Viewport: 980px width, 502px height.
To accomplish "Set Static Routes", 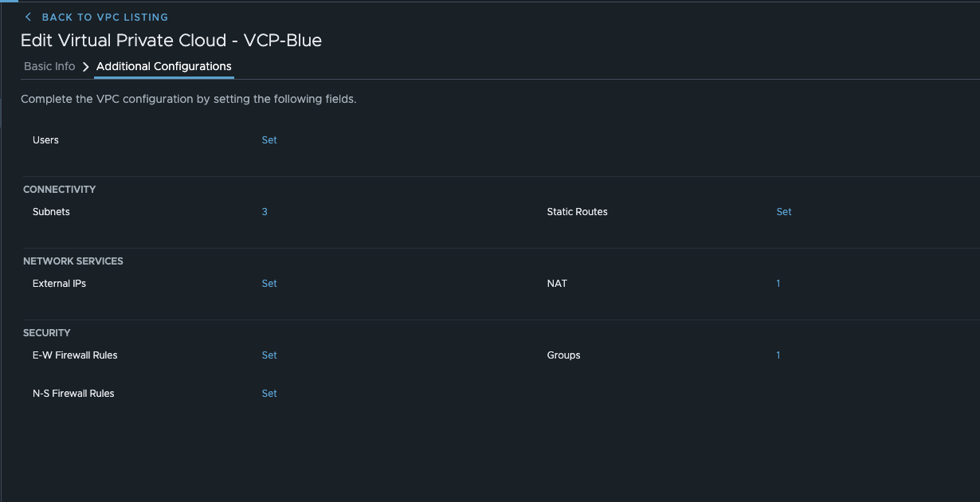I will 783,211.
